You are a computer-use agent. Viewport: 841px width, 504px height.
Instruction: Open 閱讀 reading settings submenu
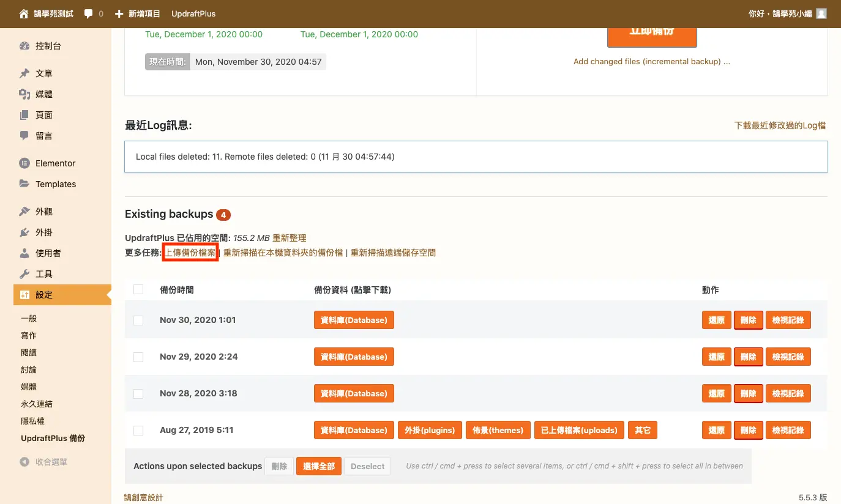29,352
